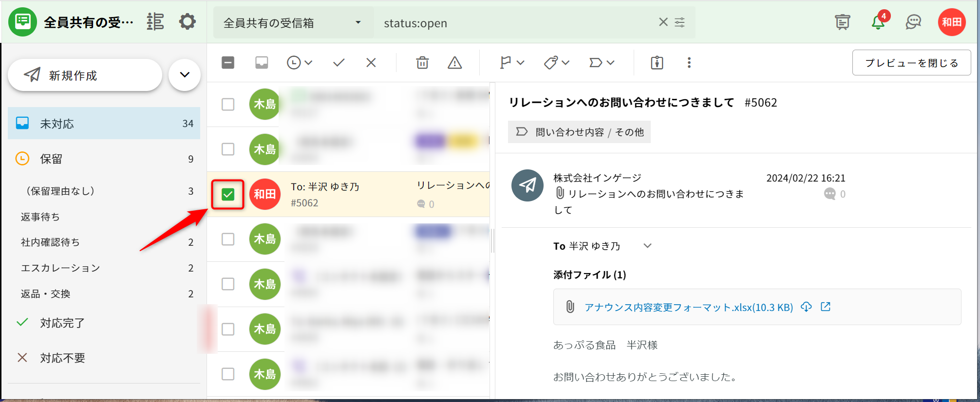Screen dimensions: 980x402
Task: Expand the To 半沢 ゆき乃 recipient details
Action: tap(647, 246)
